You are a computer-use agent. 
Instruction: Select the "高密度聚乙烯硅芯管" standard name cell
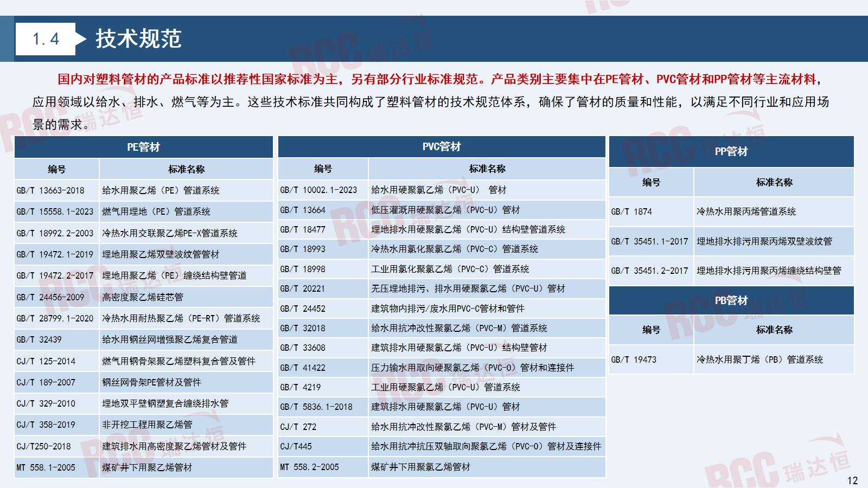point(143,297)
